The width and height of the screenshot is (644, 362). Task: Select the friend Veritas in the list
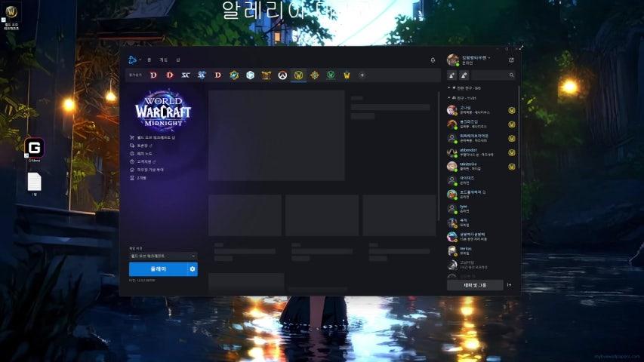[482, 251]
